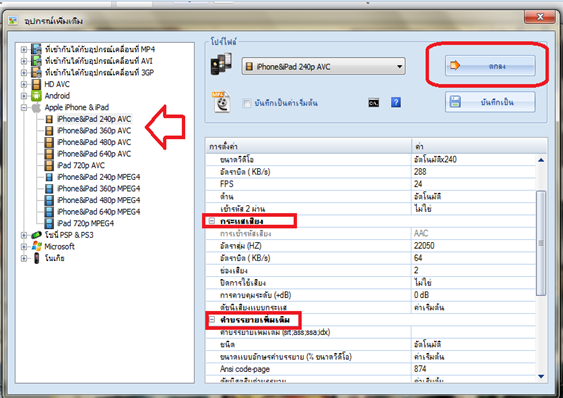Click the volume control value 0 dB
The image size is (563, 398).
[422, 295]
